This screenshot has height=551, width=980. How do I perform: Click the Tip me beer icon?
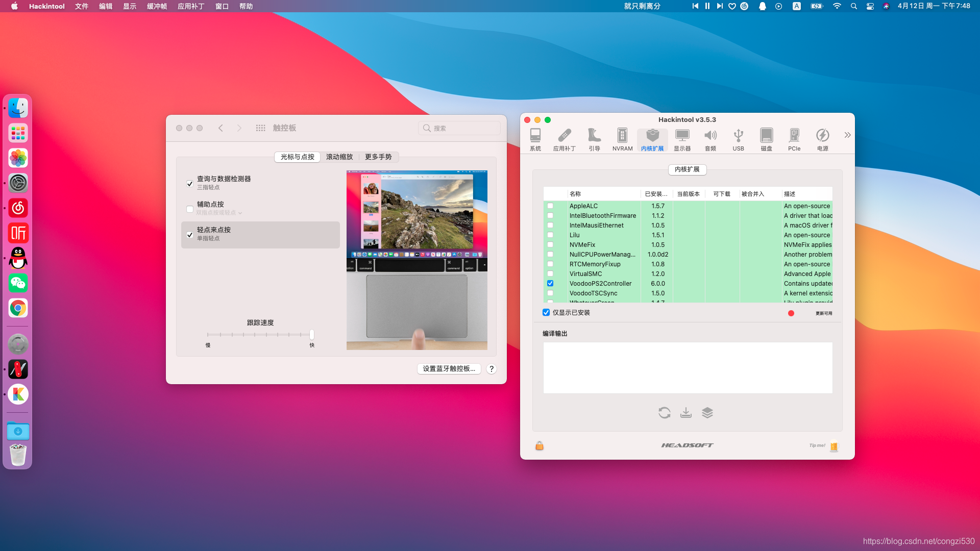(834, 446)
